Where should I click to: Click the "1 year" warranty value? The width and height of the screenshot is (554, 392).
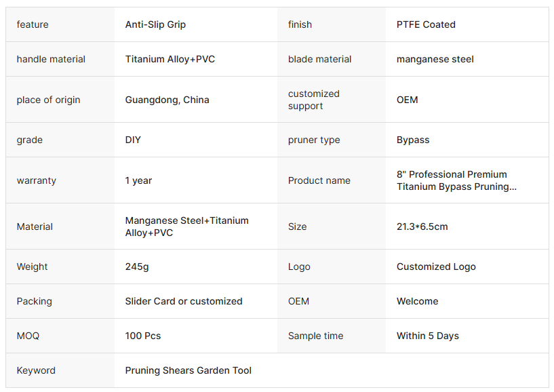point(138,180)
